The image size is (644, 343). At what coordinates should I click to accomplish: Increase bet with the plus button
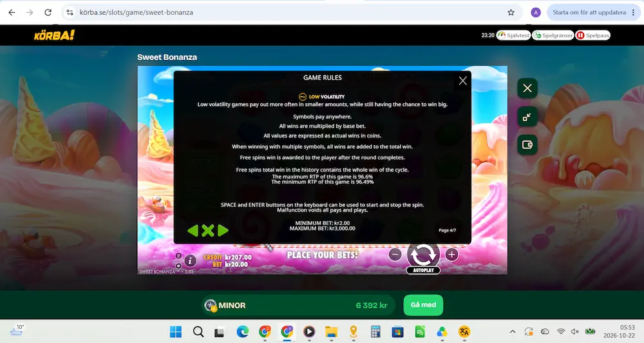point(451,255)
